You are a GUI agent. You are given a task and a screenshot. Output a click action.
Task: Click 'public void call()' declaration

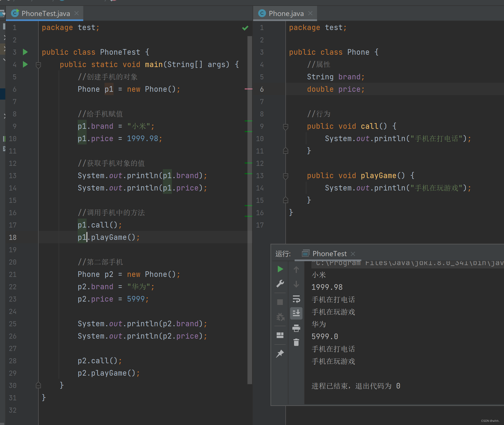(347, 126)
